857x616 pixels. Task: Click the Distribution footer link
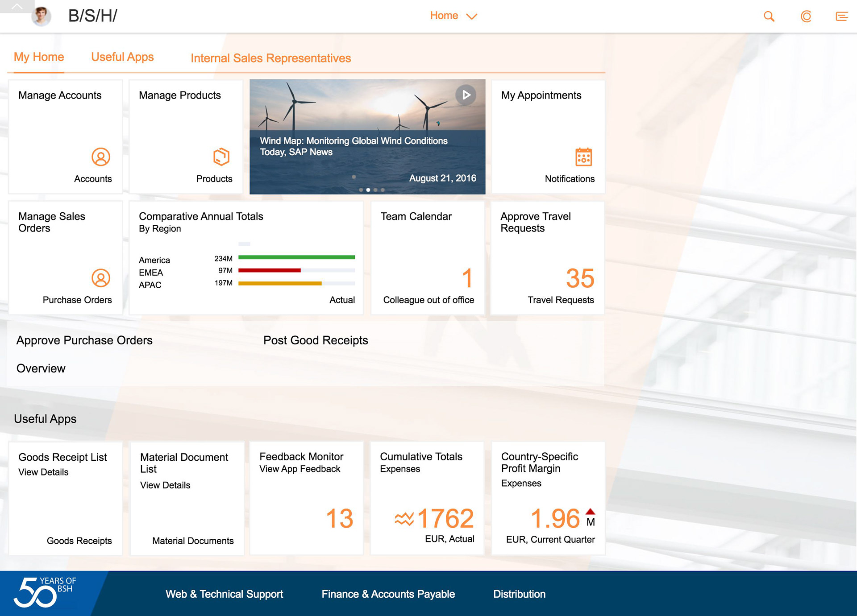(519, 594)
